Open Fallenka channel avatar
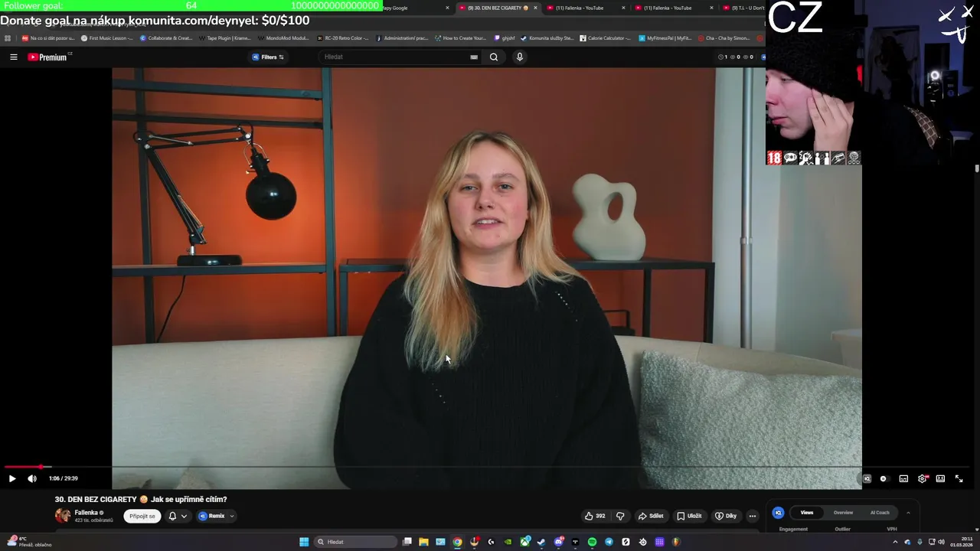Image resolution: width=980 pixels, height=551 pixels. coord(63,516)
